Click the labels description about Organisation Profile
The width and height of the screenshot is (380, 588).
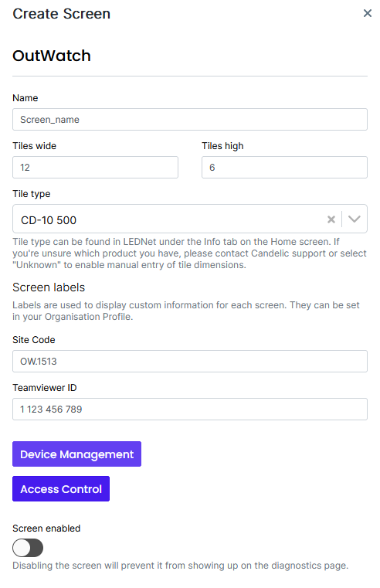tap(186, 311)
